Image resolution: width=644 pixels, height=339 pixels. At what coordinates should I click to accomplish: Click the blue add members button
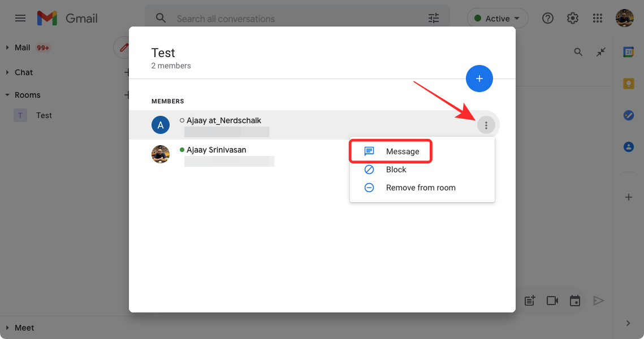(479, 79)
